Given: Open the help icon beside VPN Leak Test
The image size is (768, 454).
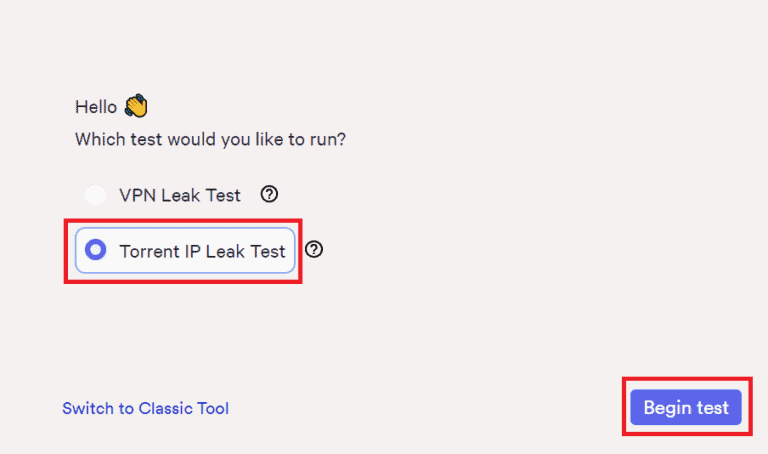Looking at the screenshot, I should pyautogui.click(x=269, y=195).
